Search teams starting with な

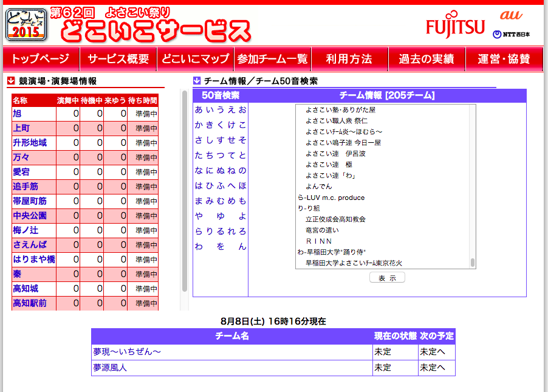199,171
